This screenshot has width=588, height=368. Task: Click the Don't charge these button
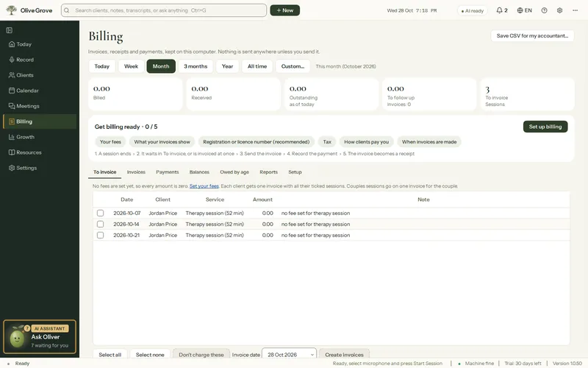point(201,355)
